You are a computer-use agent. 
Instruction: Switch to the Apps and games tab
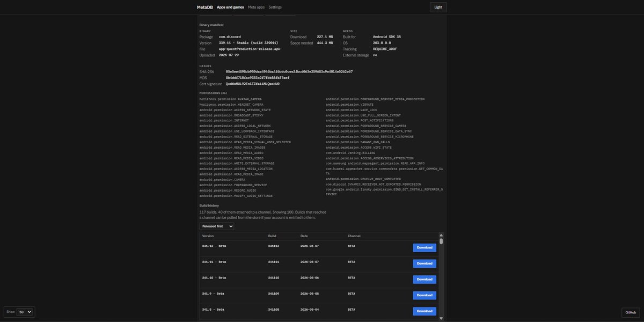230,7
